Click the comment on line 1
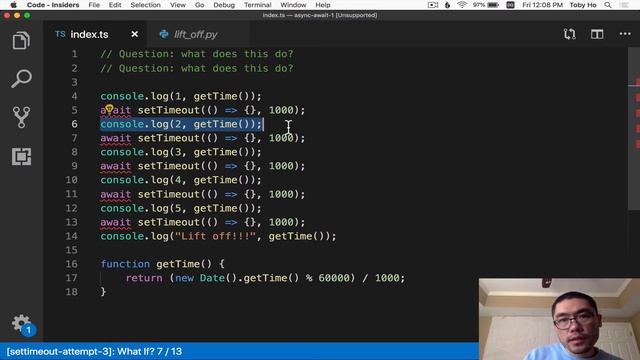The height and width of the screenshot is (360, 640). 197,54
